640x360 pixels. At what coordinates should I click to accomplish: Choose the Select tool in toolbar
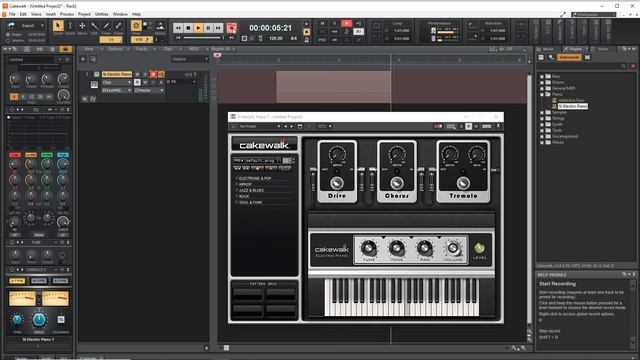(x=70, y=26)
